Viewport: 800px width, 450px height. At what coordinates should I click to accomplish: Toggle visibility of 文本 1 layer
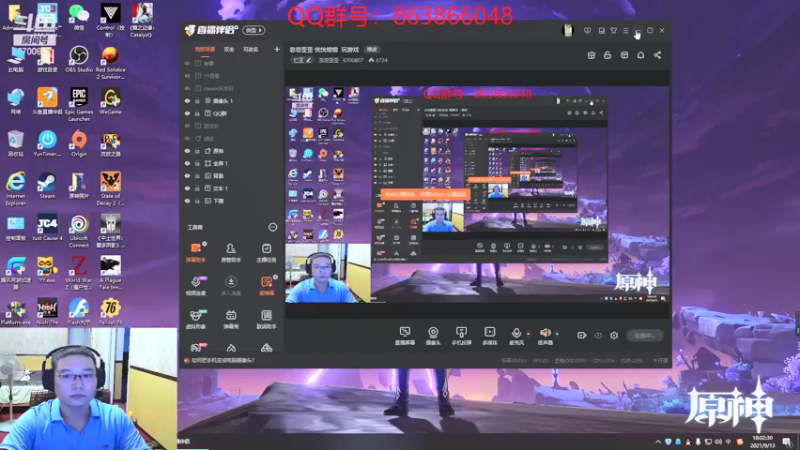click(x=187, y=188)
